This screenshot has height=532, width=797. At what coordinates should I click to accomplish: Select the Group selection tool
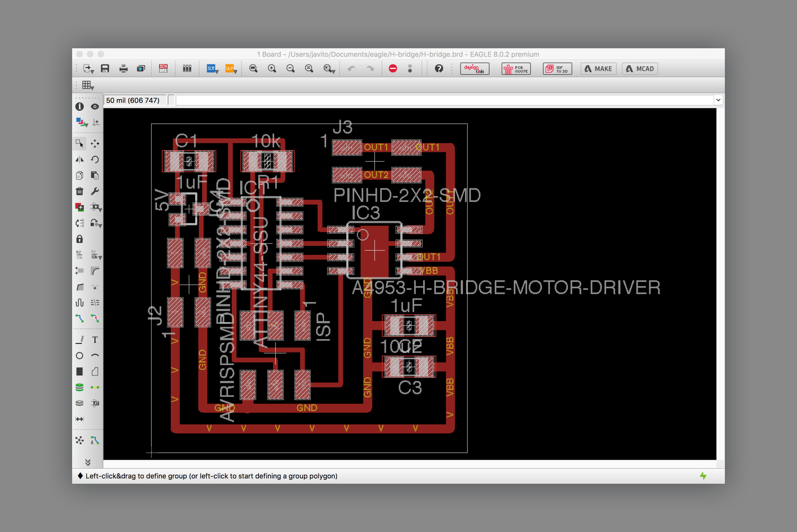(79, 144)
